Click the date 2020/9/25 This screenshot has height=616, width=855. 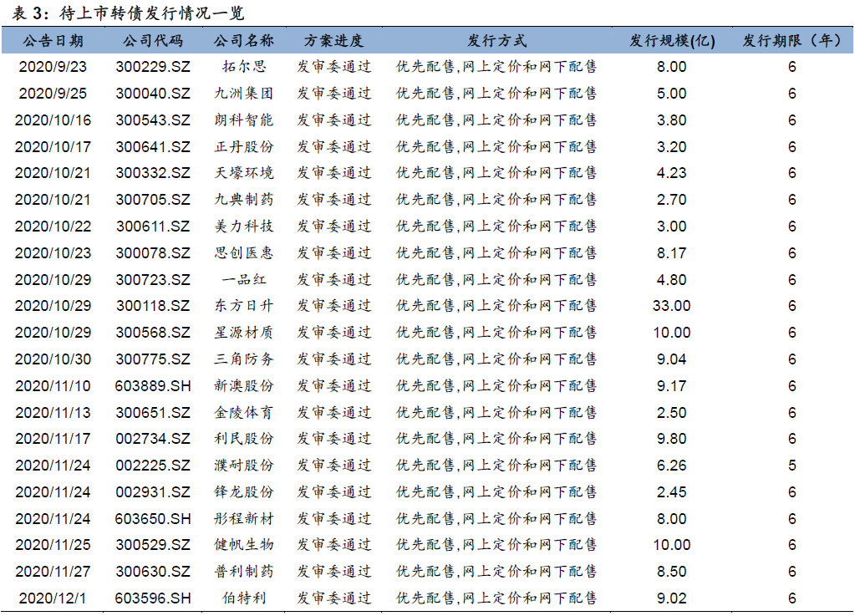(x=53, y=94)
